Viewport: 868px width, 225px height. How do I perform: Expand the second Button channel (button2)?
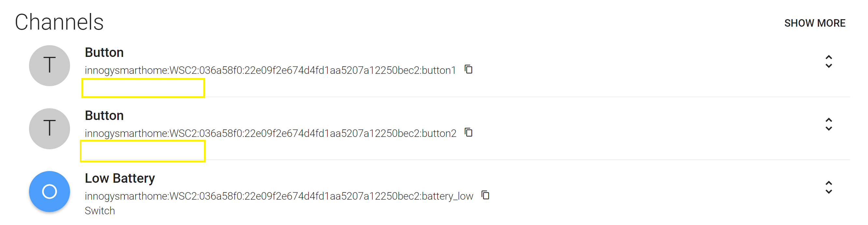click(x=829, y=125)
